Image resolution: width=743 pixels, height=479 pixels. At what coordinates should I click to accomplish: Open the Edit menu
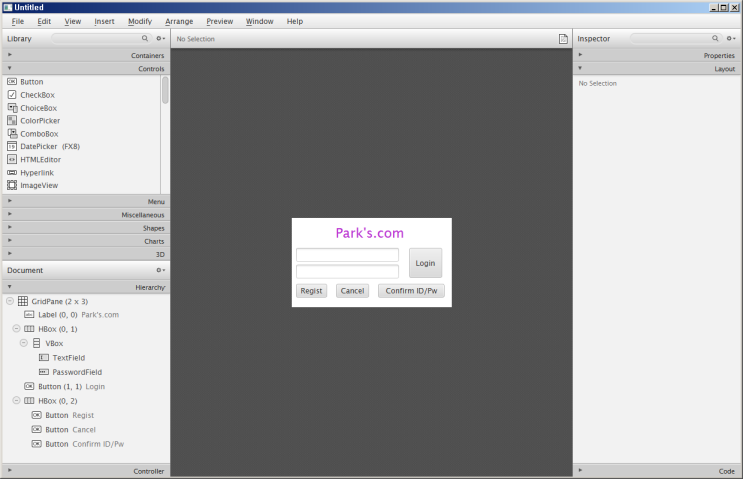(44, 21)
